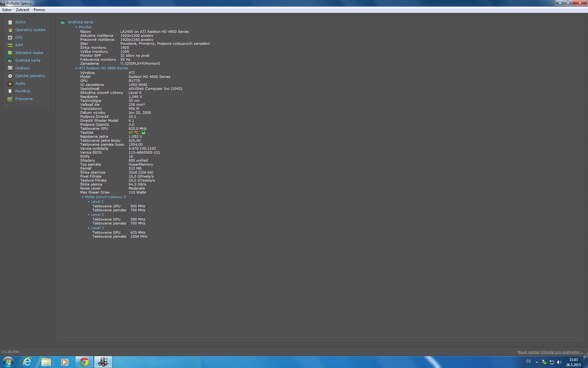This screenshot has width=588, height=368.
Task: Click the Speccy taskbar button
Action: [103, 362]
